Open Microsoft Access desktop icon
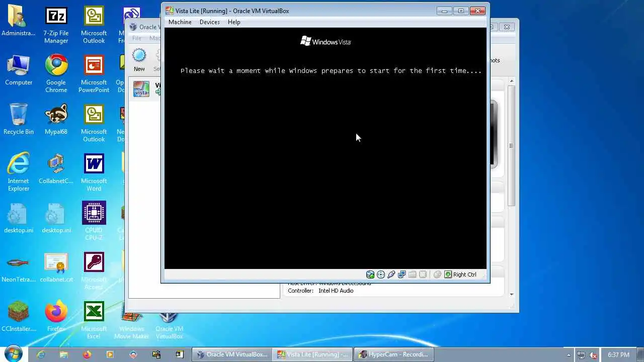 click(94, 270)
